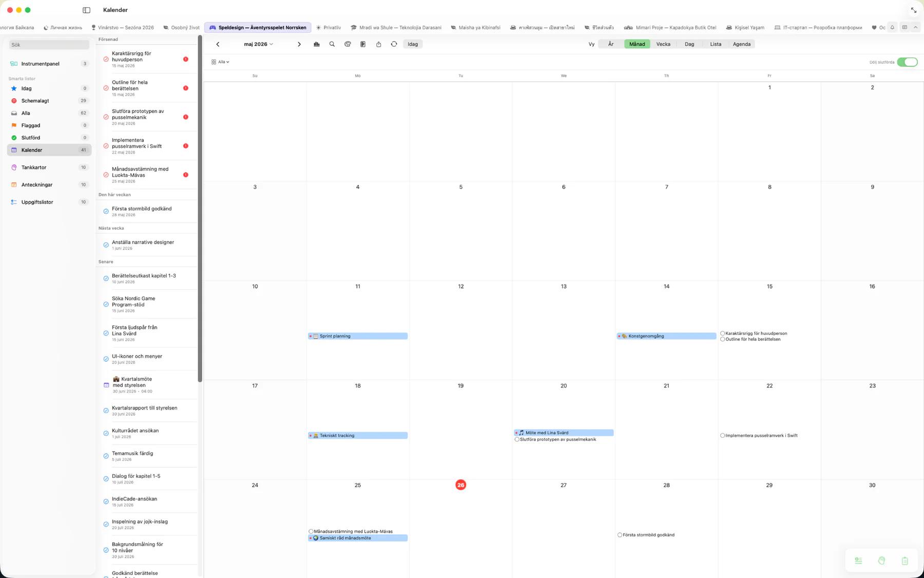Screen dimensions: 924x578
Task: Open the color palette theme icon
Action: click(348, 44)
